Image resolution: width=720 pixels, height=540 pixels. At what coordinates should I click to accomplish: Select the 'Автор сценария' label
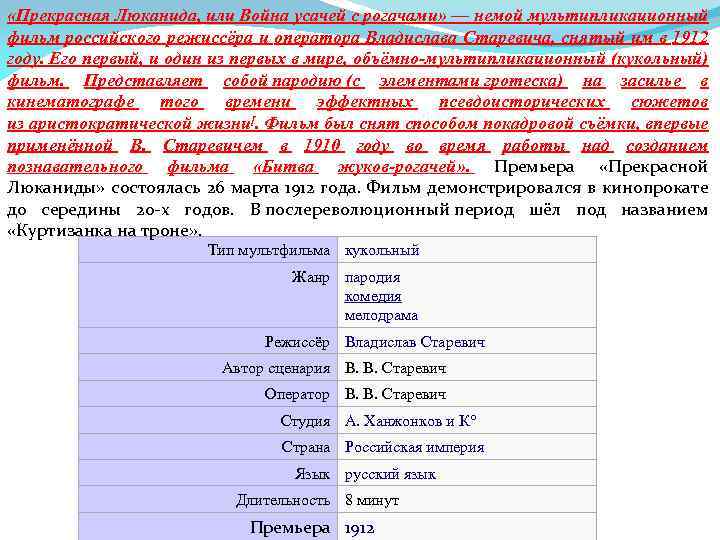(276, 368)
